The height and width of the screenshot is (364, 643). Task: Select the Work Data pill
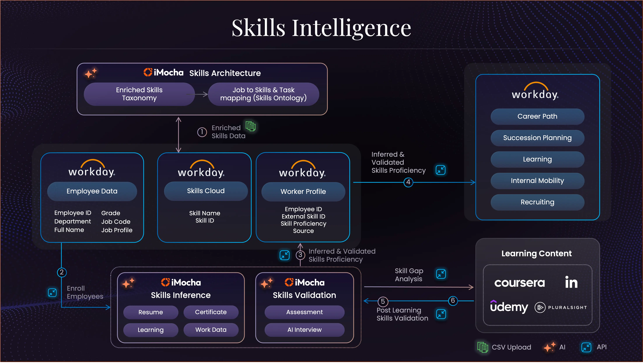coord(211,330)
